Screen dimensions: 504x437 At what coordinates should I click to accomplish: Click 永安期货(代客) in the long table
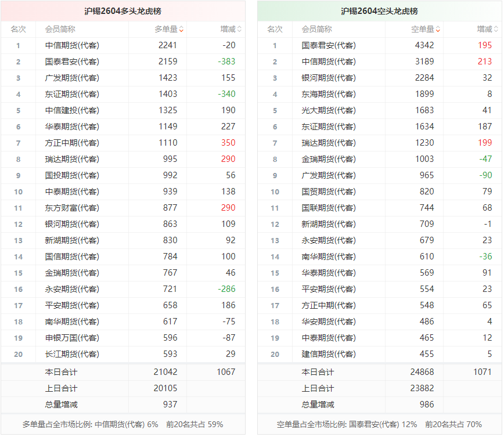click(72, 289)
